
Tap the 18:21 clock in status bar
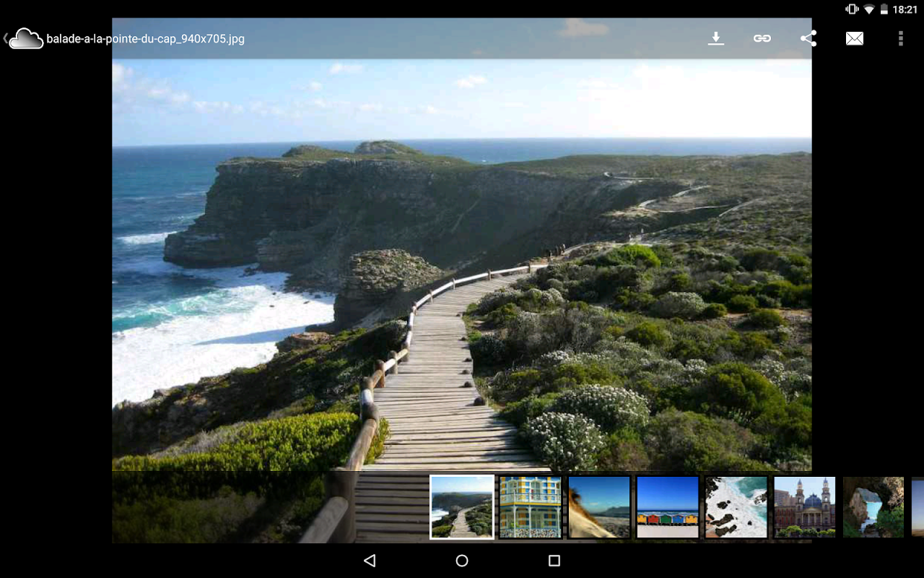[x=905, y=9]
